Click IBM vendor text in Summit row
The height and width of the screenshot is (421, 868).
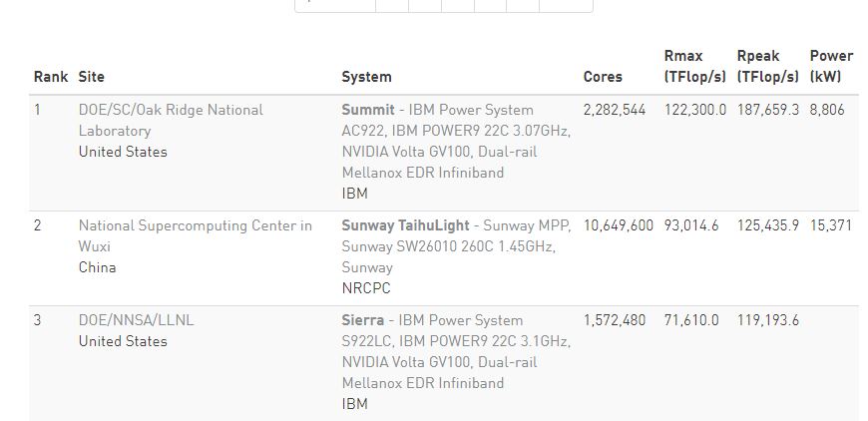(x=355, y=194)
